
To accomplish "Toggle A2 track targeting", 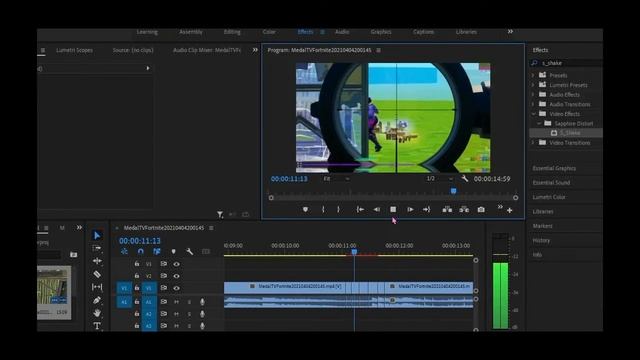I will point(149,314).
